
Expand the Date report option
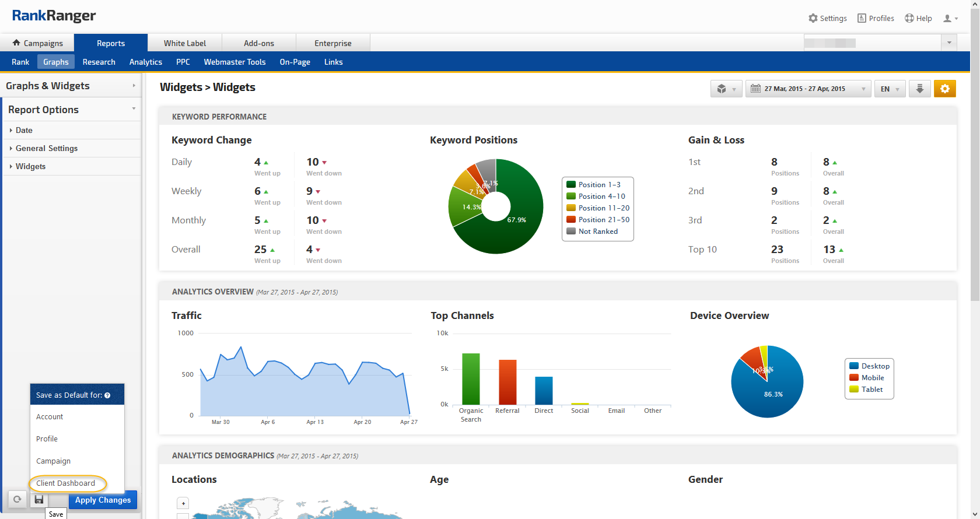click(x=24, y=130)
